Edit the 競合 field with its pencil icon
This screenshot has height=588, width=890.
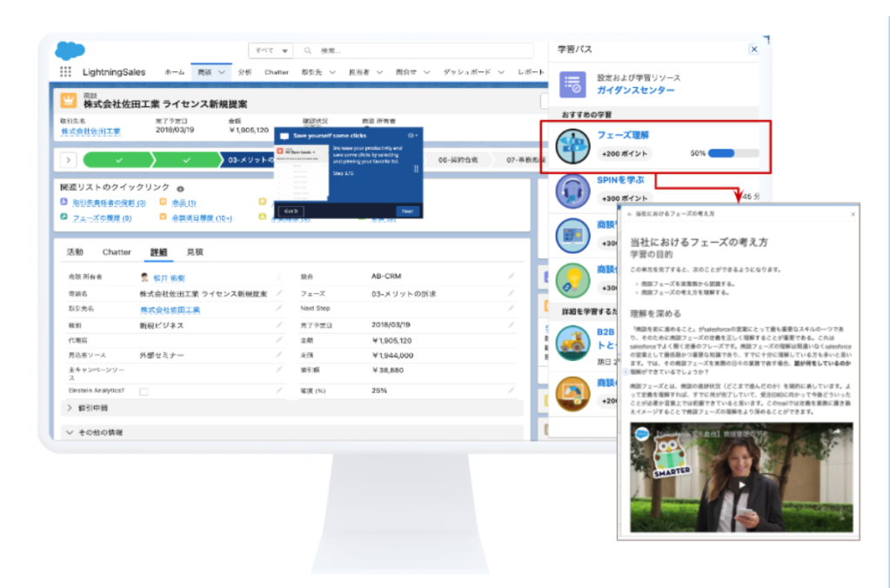pos(511,277)
